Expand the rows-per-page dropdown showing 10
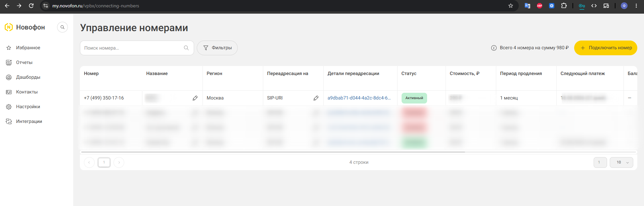The image size is (644, 206). [622, 162]
